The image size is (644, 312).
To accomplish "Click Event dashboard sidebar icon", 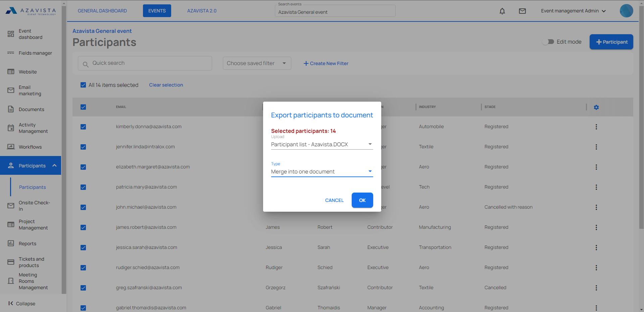I will pyautogui.click(x=11, y=34).
